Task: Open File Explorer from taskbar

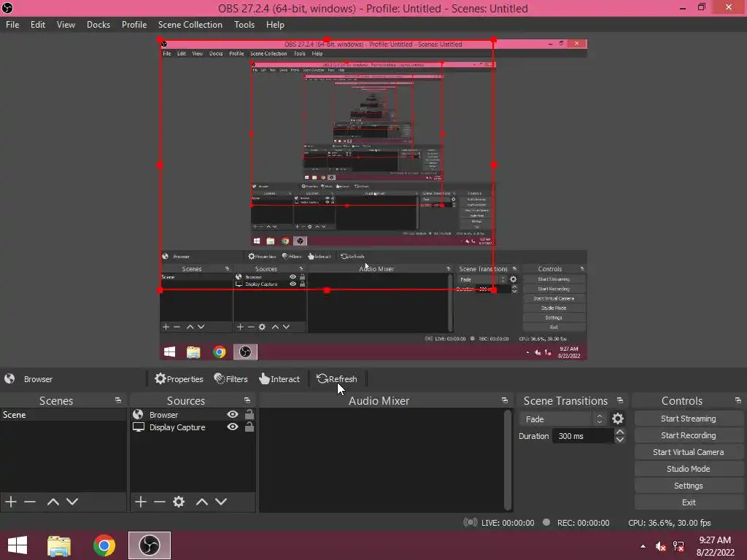Action: (59, 545)
